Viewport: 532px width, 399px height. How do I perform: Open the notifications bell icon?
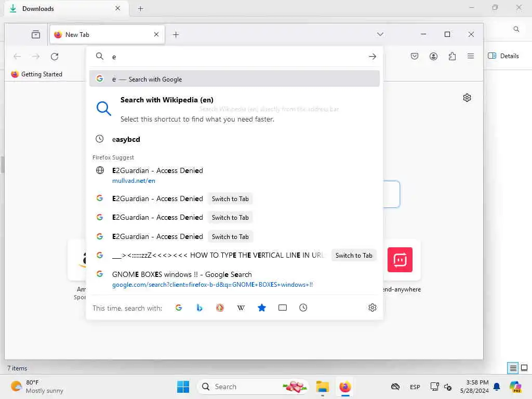click(x=497, y=387)
